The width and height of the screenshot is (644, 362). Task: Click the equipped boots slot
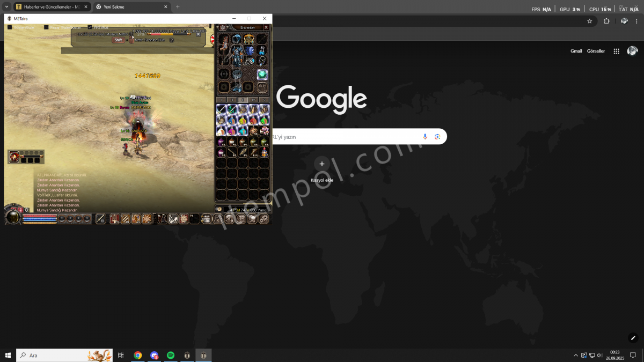pyautogui.click(x=237, y=87)
